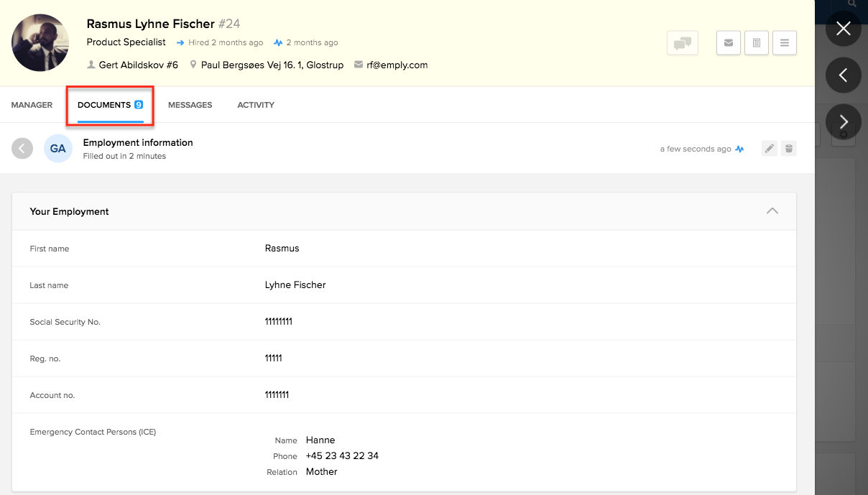Open the hamburger menu button
The height and width of the screenshot is (495, 868).
pos(784,43)
